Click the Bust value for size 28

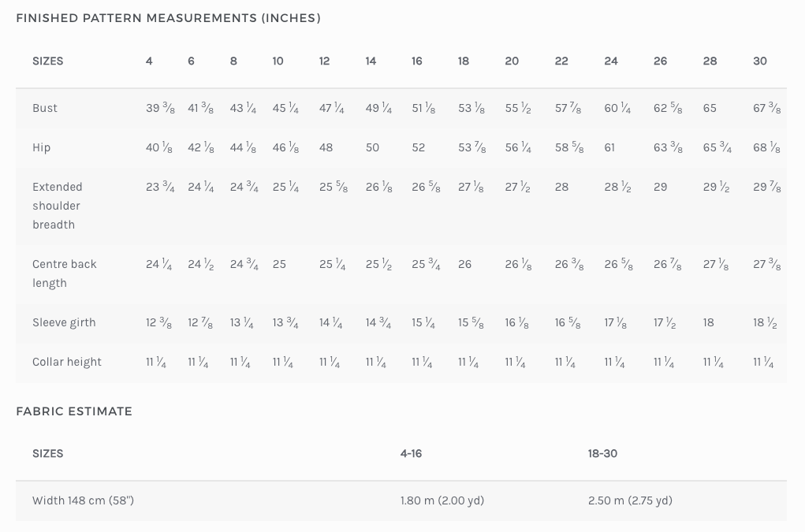tap(710, 108)
